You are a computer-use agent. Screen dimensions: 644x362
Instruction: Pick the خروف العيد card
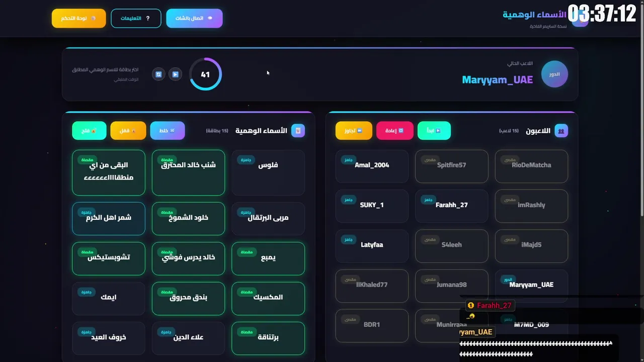click(x=109, y=338)
